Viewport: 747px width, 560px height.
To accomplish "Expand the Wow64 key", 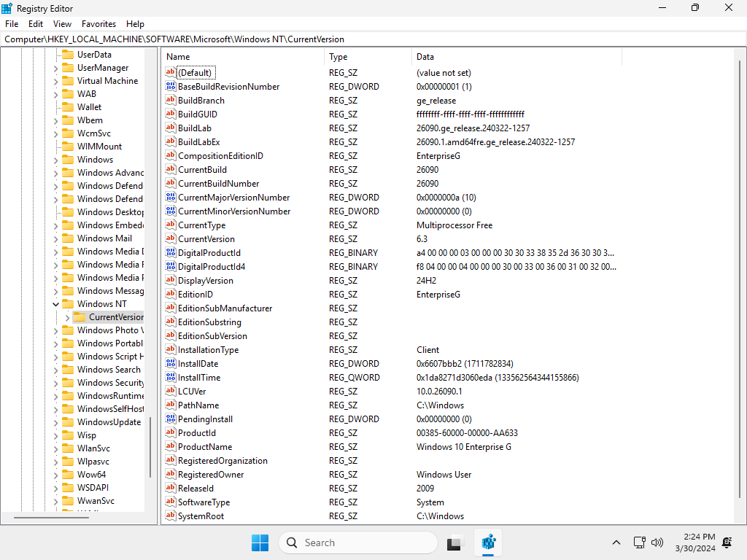I will point(55,475).
